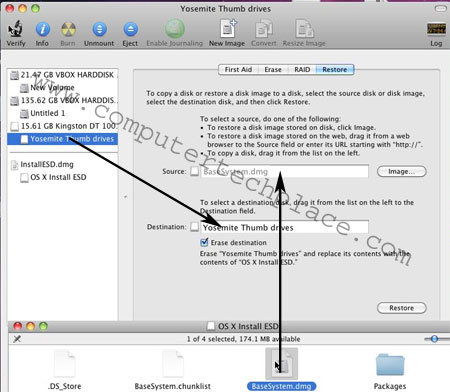Select the BaseSystem.dmg file icon
This screenshot has height=392, width=450.
281,364
